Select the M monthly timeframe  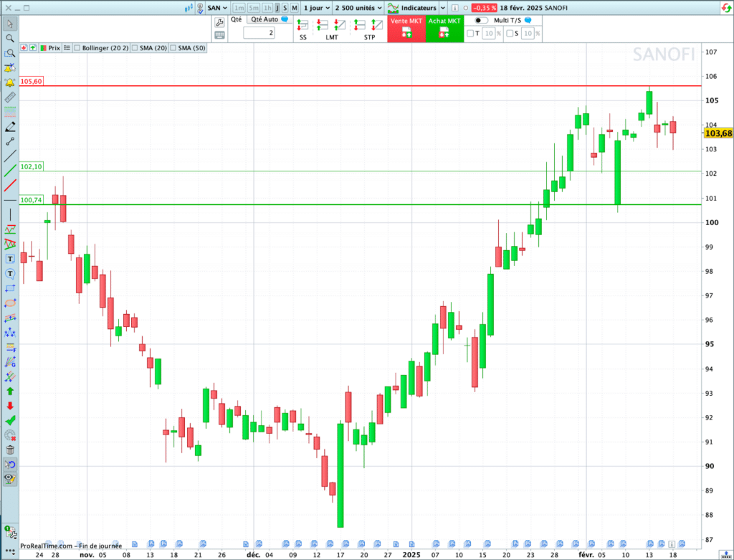[295, 8]
